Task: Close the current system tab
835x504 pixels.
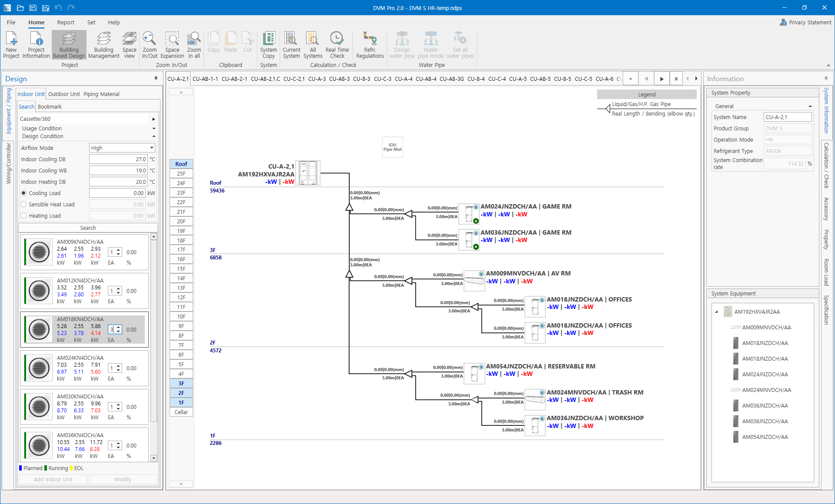Action: point(676,79)
